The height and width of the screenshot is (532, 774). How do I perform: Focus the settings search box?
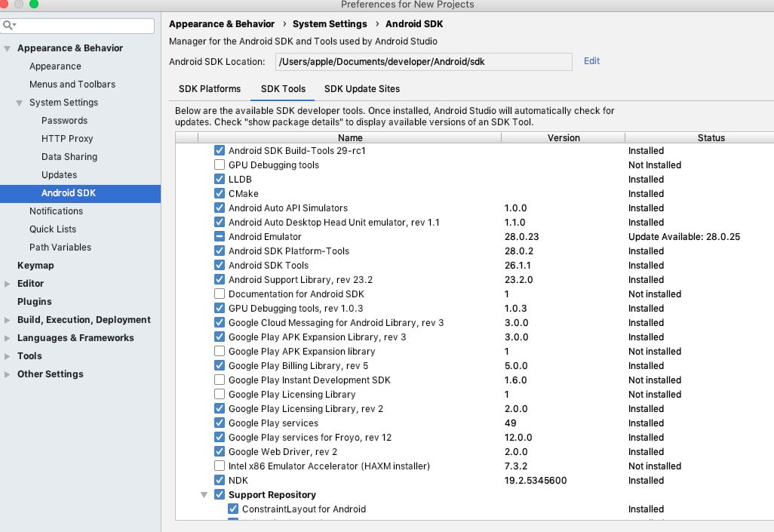coord(83,26)
